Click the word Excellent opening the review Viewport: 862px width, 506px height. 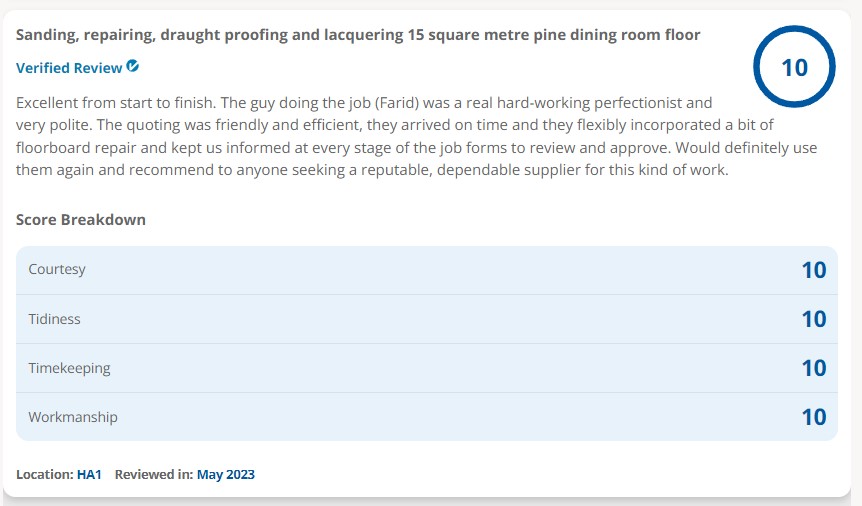49,103
